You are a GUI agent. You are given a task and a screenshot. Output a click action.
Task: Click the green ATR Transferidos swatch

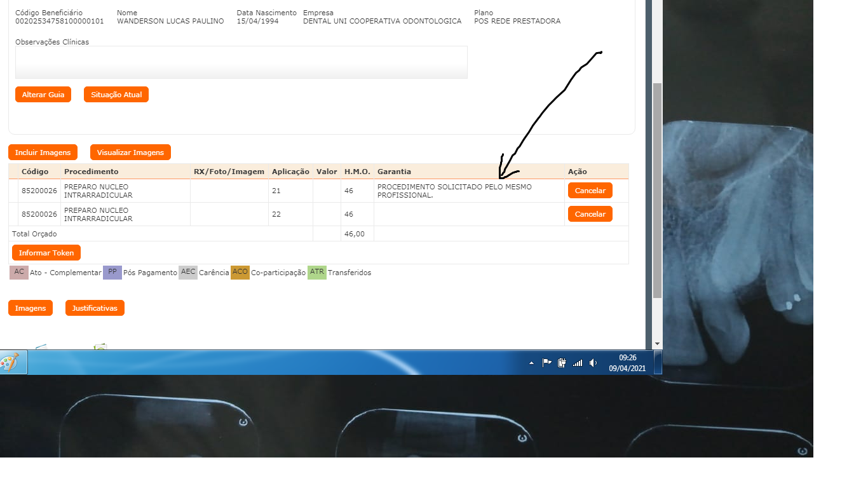click(316, 273)
